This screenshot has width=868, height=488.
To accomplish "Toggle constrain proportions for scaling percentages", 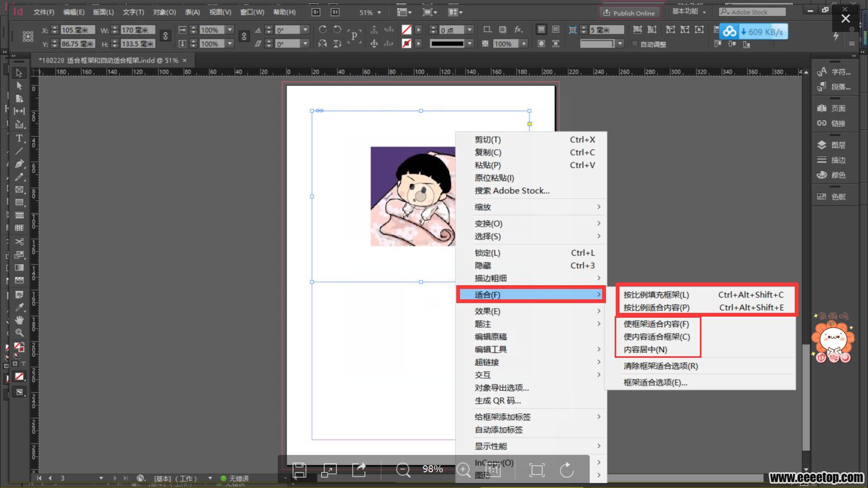I will [244, 36].
